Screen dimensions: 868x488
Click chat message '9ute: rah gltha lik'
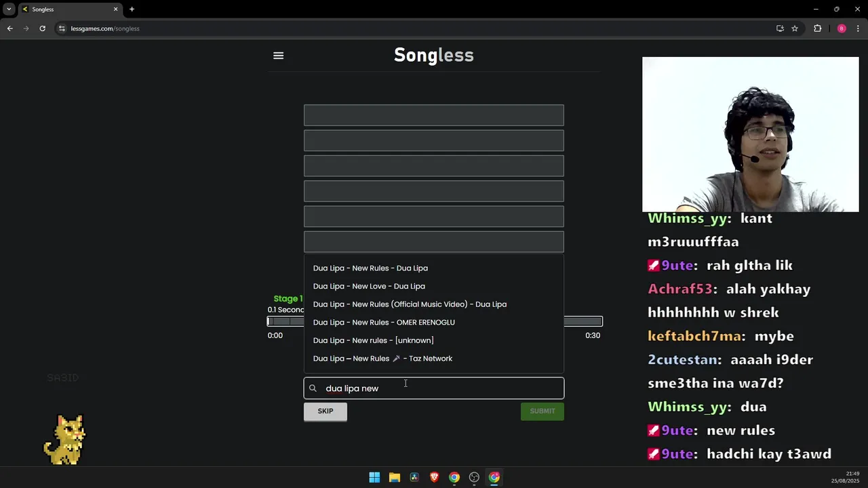coord(720,266)
